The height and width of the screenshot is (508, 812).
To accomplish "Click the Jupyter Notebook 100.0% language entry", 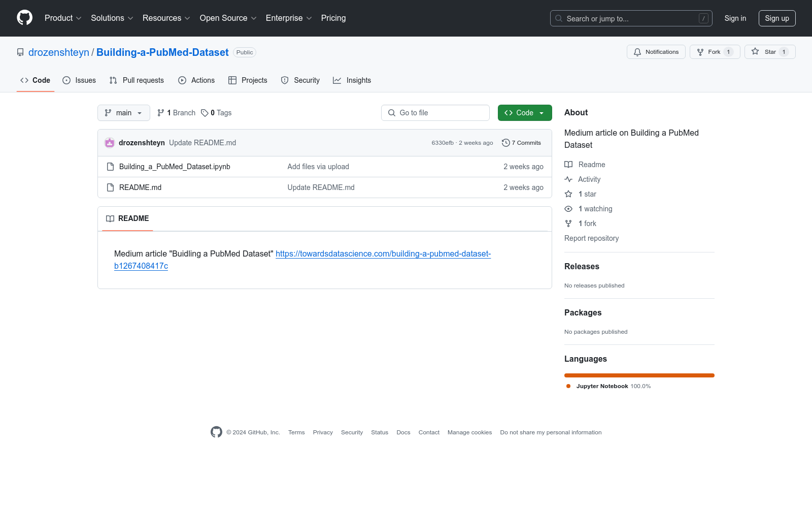I will (608, 386).
